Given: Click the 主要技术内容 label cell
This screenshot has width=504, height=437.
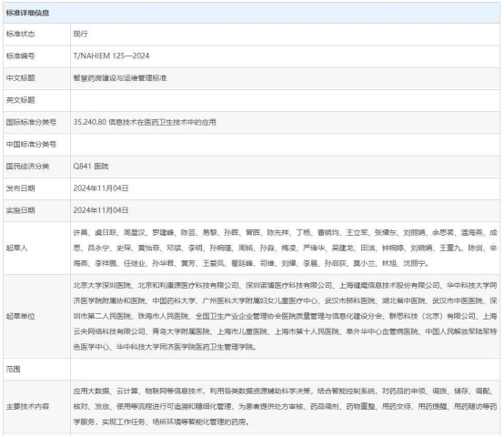Looking at the screenshot, I should [x=37, y=406].
